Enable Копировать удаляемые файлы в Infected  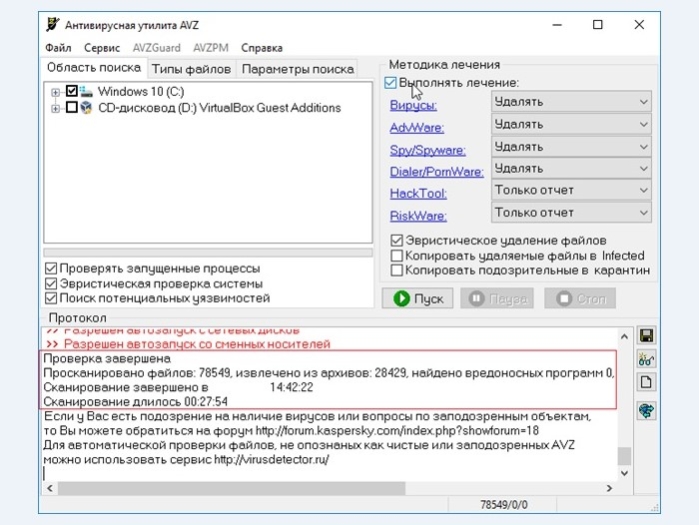396,255
